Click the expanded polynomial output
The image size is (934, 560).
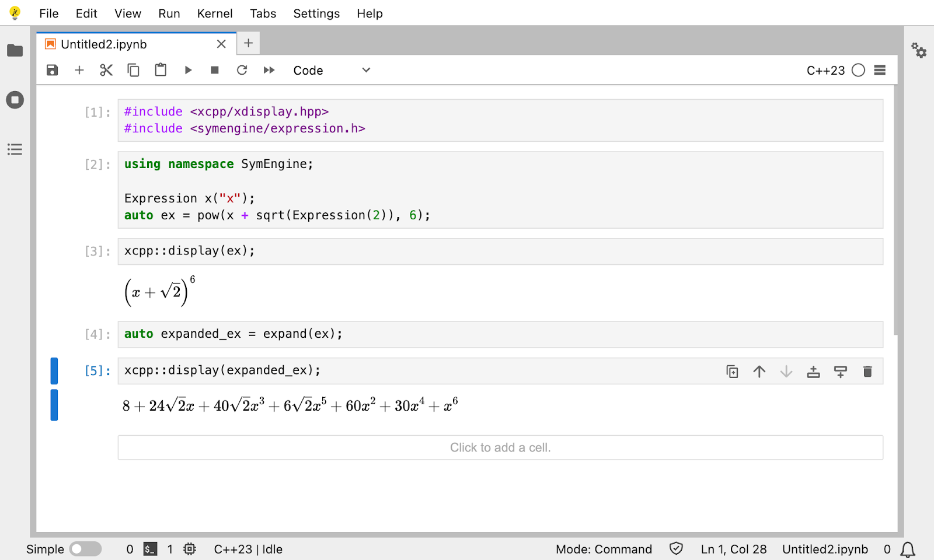(x=290, y=405)
